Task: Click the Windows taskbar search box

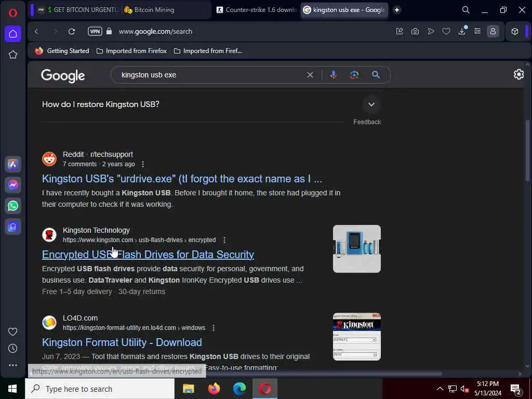Action: point(100,389)
